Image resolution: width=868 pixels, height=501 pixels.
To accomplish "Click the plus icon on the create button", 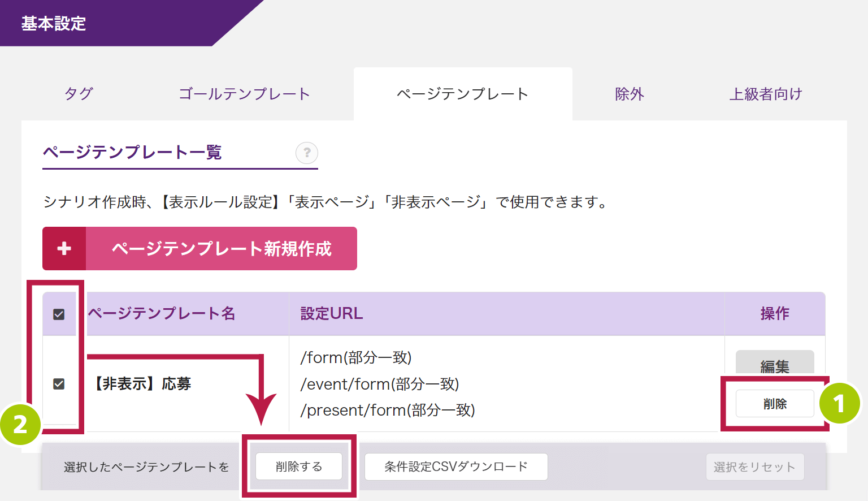I will (x=64, y=249).
